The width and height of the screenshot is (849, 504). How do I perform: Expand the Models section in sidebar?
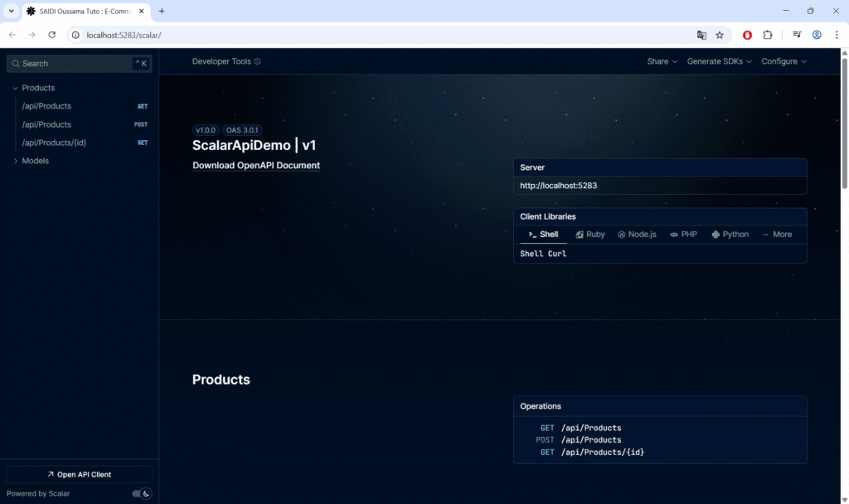tap(15, 161)
